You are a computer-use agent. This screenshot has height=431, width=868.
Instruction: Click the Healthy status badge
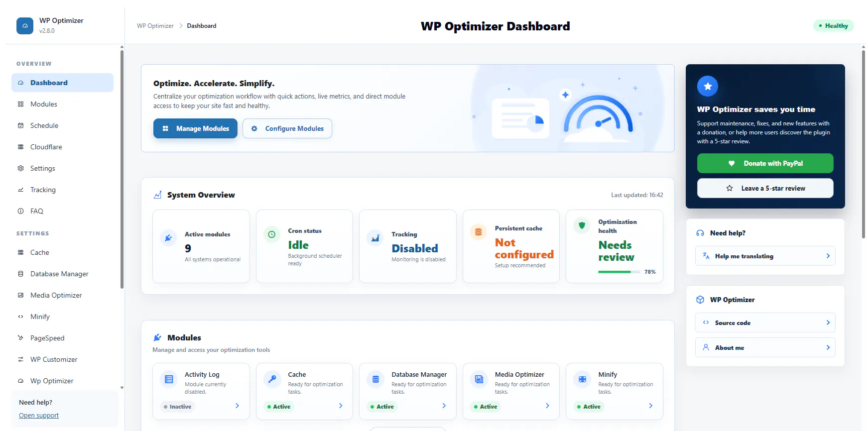(x=834, y=26)
